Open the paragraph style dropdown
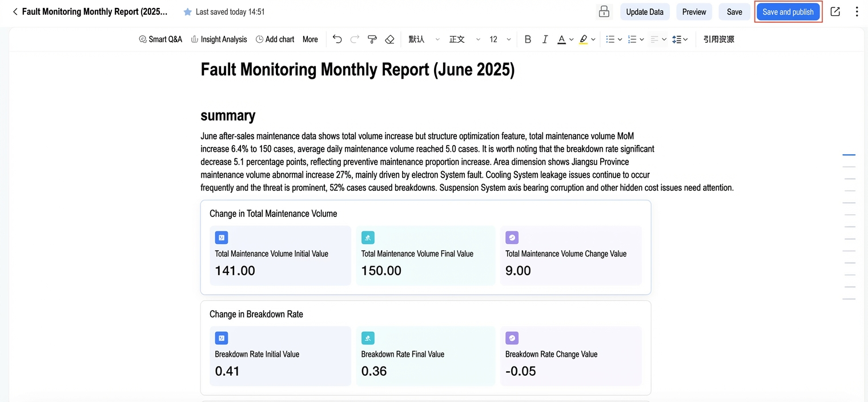Image resolution: width=868 pixels, height=402 pixels. (x=464, y=39)
